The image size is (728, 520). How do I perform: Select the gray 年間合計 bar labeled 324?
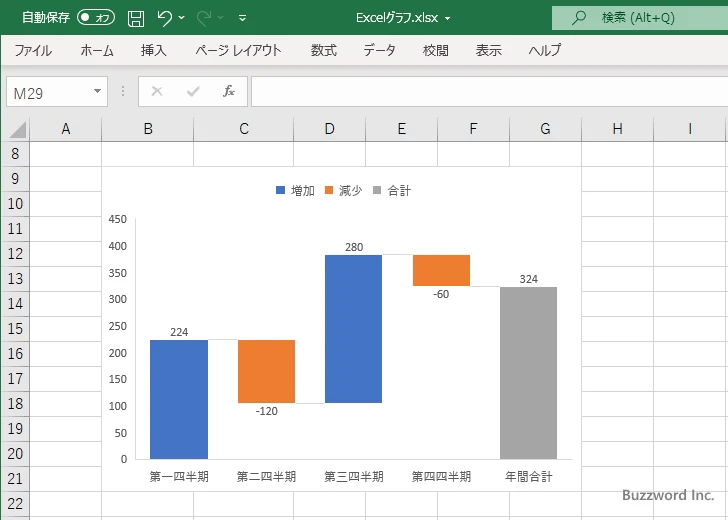529,373
